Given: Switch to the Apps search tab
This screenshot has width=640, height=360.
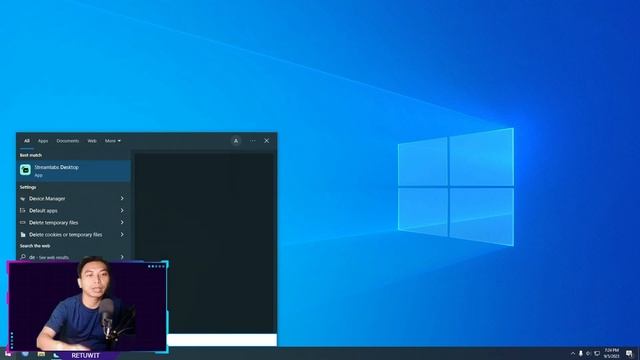Looking at the screenshot, I should click(x=43, y=141).
